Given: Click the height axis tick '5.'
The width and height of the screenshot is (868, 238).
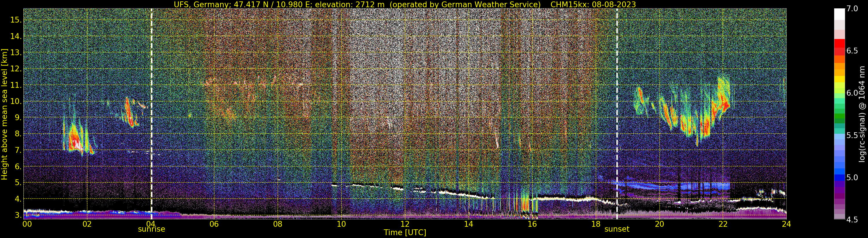Looking at the screenshot, I should 18,183.
